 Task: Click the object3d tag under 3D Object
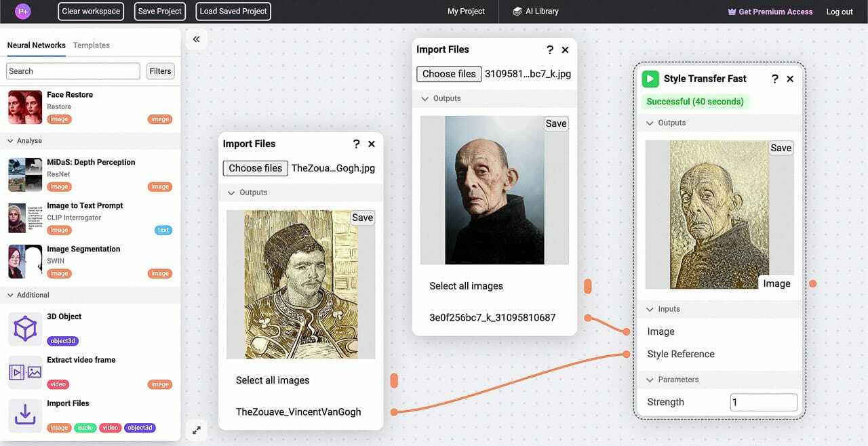pos(63,341)
